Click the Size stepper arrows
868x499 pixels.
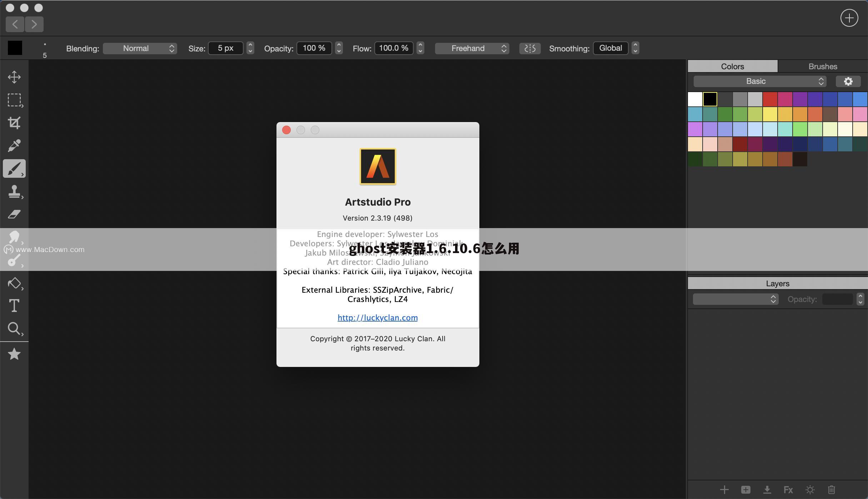click(x=250, y=48)
